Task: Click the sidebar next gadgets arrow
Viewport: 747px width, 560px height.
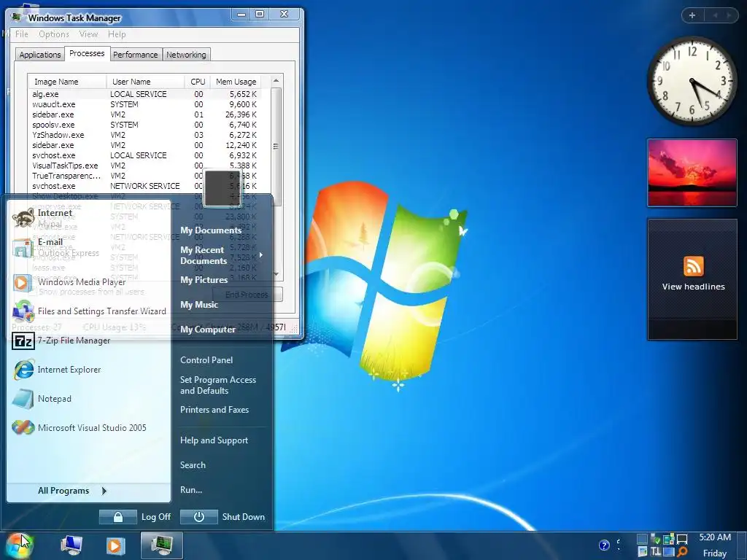Action: pyautogui.click(x=729, y=15)
